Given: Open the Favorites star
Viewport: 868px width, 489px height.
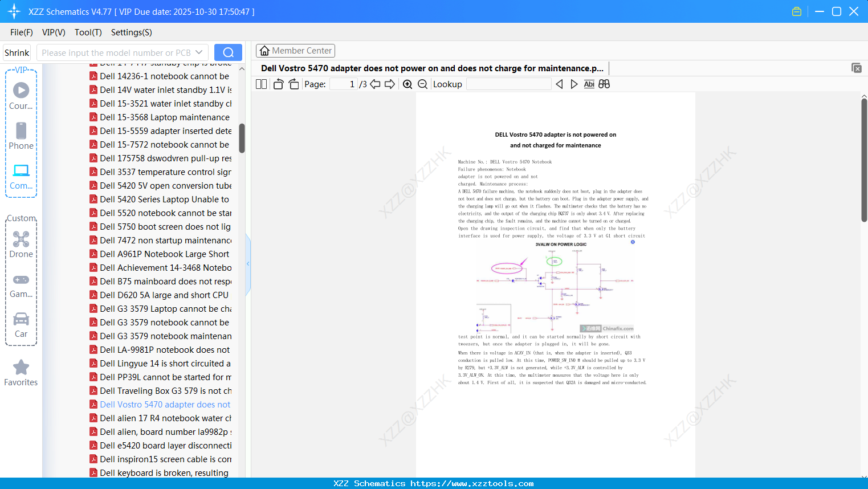Looking at the screenshot, I should point(21,373).
